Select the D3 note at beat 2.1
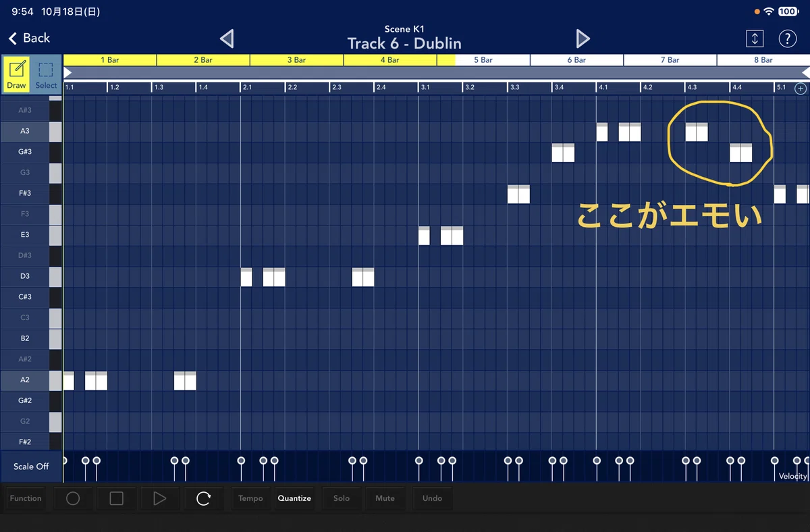 pyautogui.click(x=246, y=277)
